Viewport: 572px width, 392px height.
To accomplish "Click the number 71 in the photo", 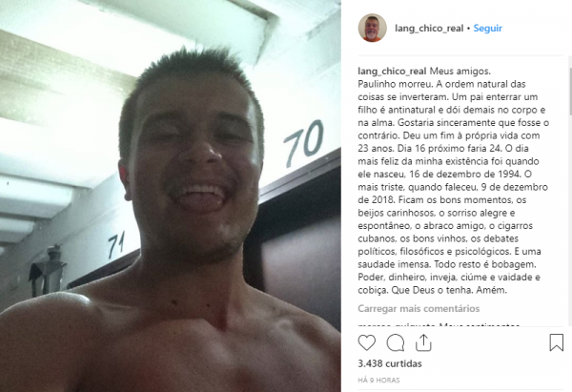I will (116, 244).
